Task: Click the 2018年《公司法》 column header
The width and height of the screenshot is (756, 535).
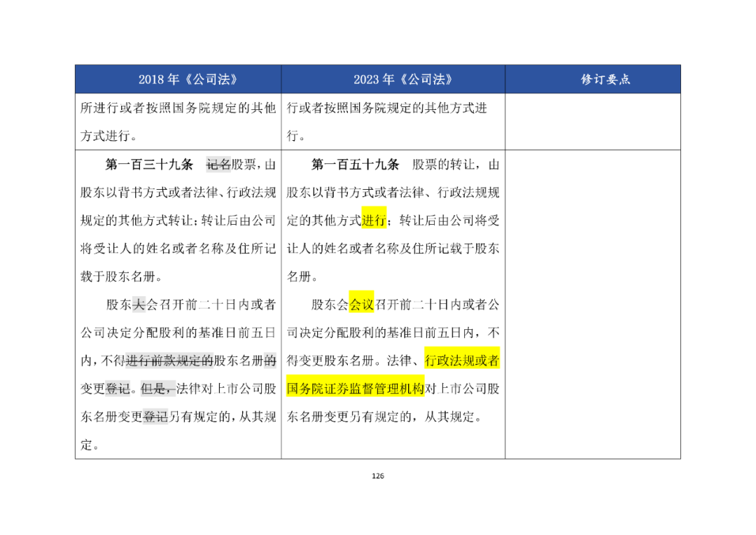Action: coord(178,79)
